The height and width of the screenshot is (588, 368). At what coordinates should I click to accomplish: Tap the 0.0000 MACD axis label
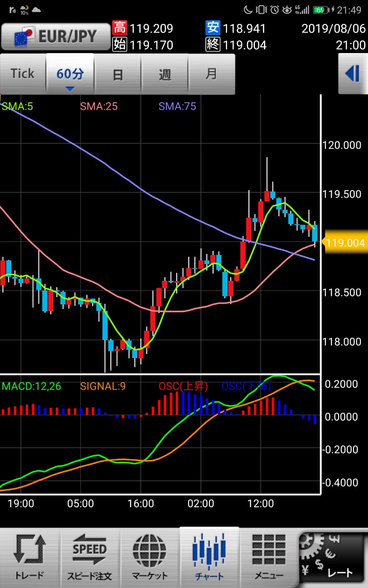pos(342,416)
